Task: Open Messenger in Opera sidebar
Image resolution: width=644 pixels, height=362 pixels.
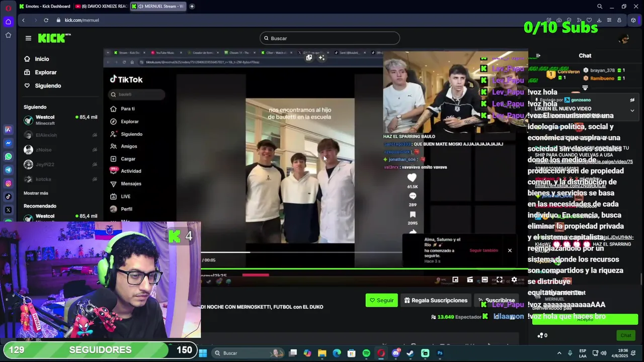Action: click(x=8, y=143)
